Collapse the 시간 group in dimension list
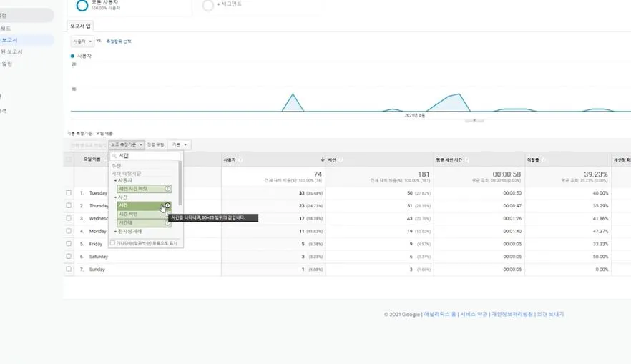631x364 pixels. coord(115,197)
